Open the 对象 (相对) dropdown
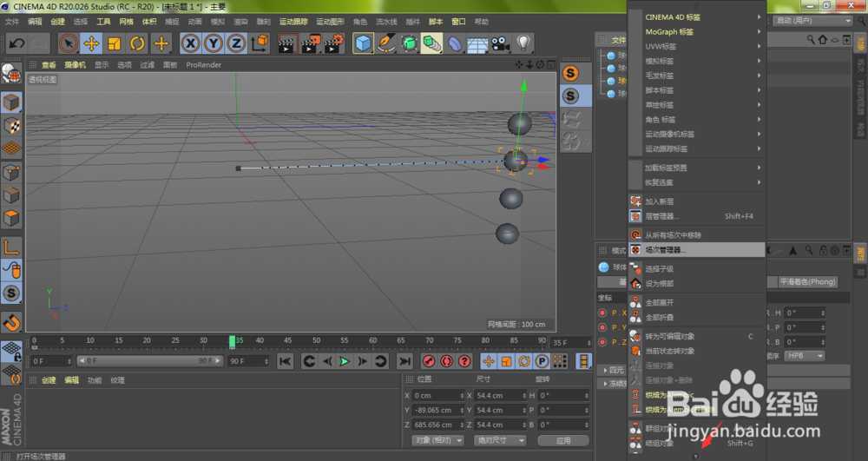Screen dimensions: 868x461 click(437, 440)
